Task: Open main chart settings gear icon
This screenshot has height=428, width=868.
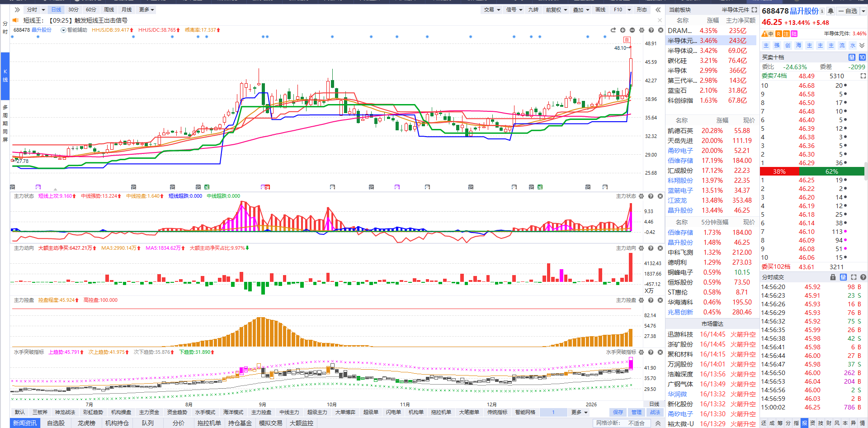Action: (642, 30)
